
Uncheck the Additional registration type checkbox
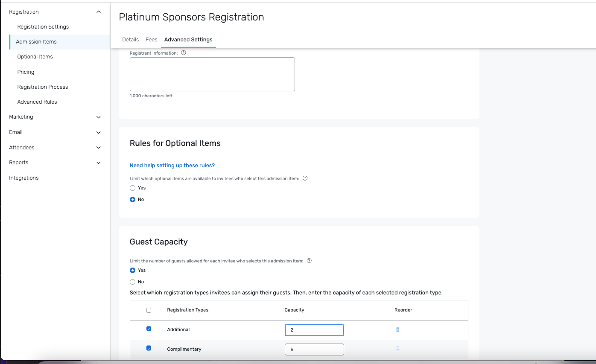pos(149,329)
